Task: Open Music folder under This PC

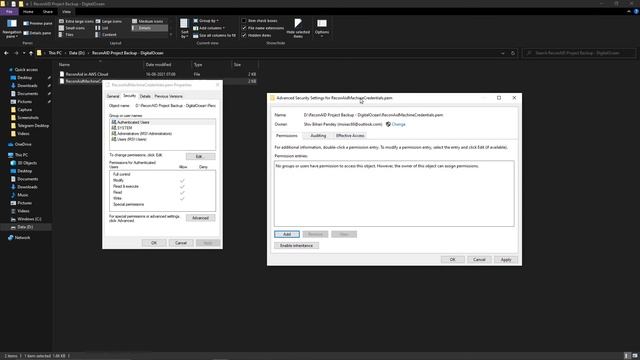Action: pyautogui.click(x=20, y=195)
